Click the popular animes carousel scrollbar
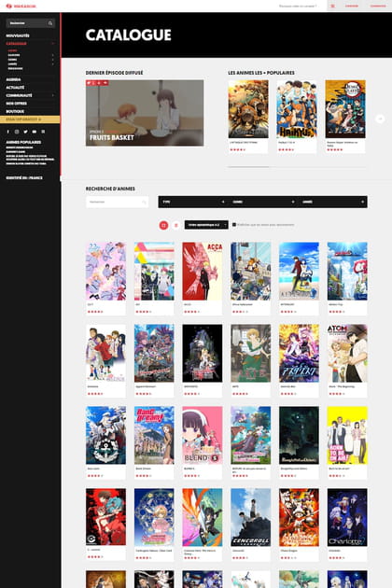392x588 pixels. click(x=248, y=167)
